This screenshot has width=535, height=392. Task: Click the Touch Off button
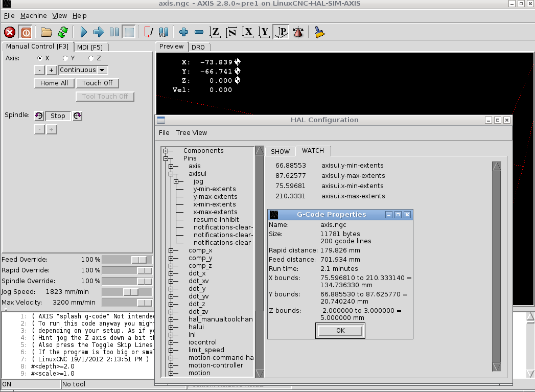[x=97, y=83]
